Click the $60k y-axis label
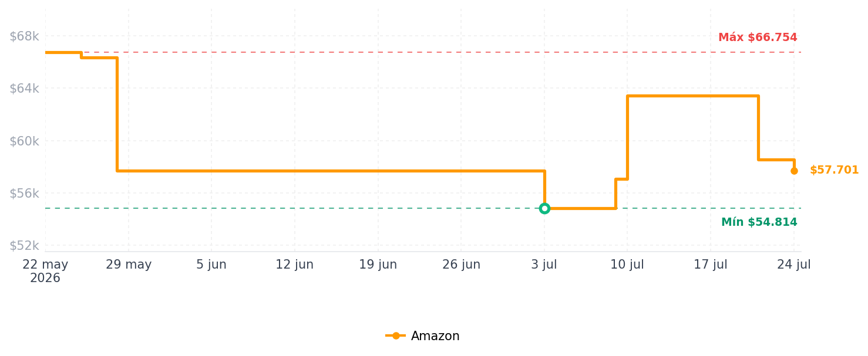This screenshot has height=356, width=868. pyautogui.click(x=24, y=141)
